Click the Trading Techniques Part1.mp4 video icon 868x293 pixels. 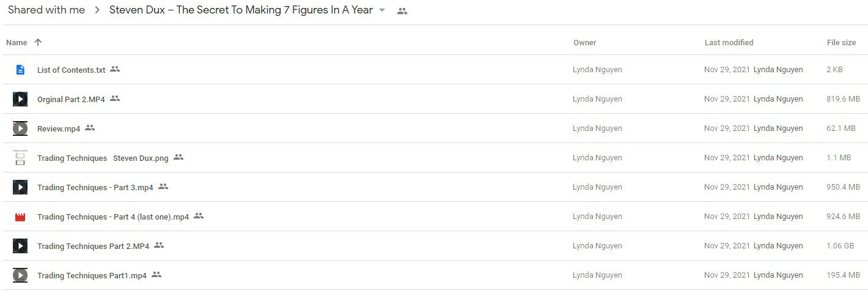[x=20, y=275]
